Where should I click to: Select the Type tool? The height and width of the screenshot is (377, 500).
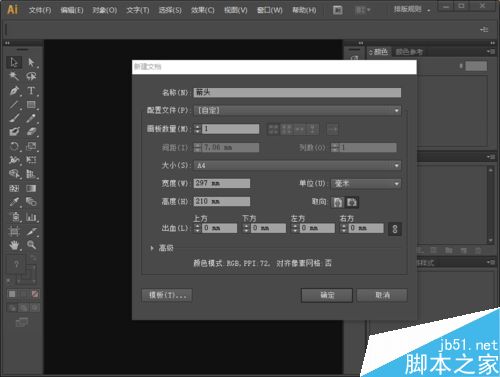(x=31, y=90)
